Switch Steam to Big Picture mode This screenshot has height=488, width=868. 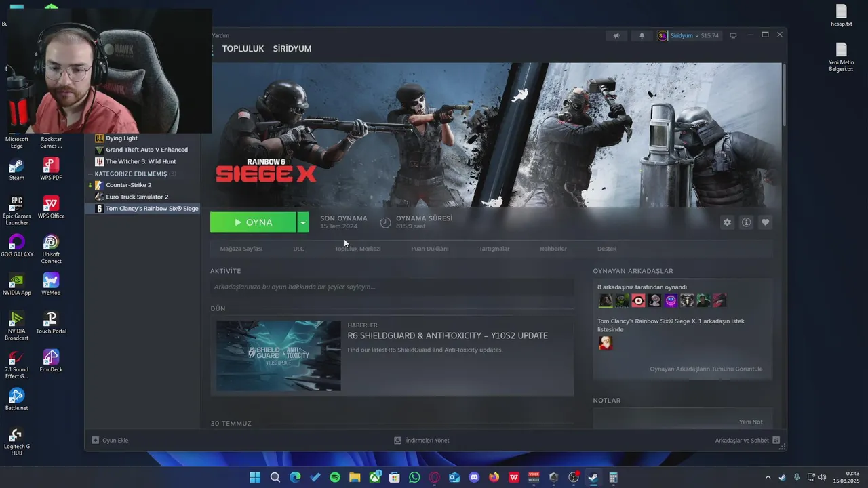tap(733, 35)
